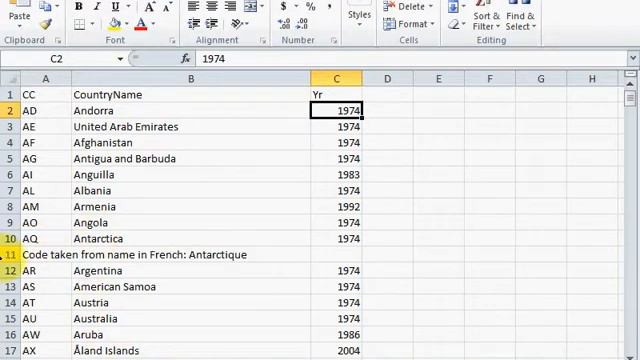Click the Decrease Decimal icon

(x=302, y=24)
